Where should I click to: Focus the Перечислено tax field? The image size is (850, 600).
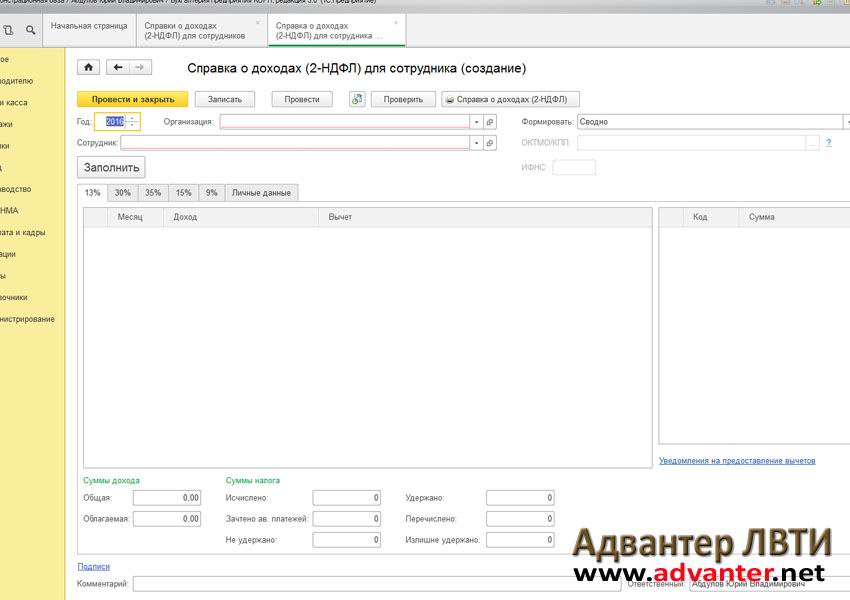(x=520, y=519)
